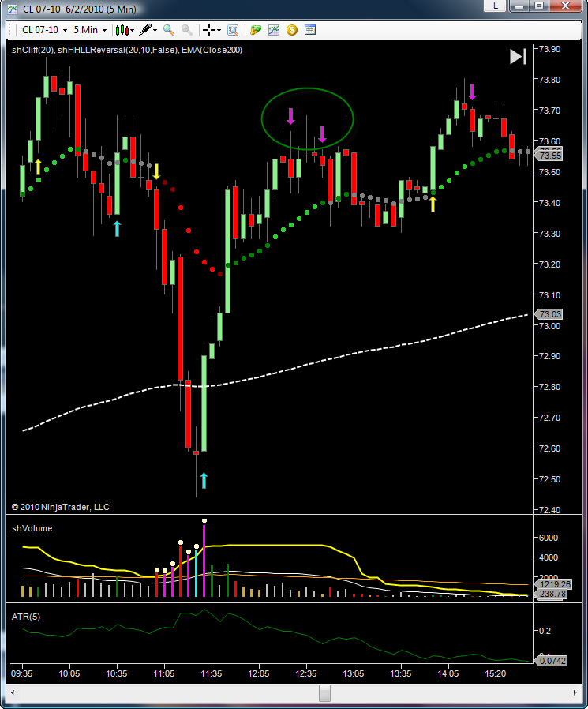Click the L link button in title bar
Viewport: 588px width, 709px height.
pos(496,6)
